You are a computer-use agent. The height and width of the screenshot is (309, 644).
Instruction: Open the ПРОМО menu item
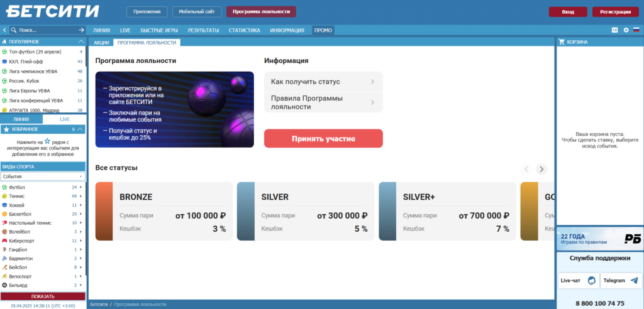(323, 30)
